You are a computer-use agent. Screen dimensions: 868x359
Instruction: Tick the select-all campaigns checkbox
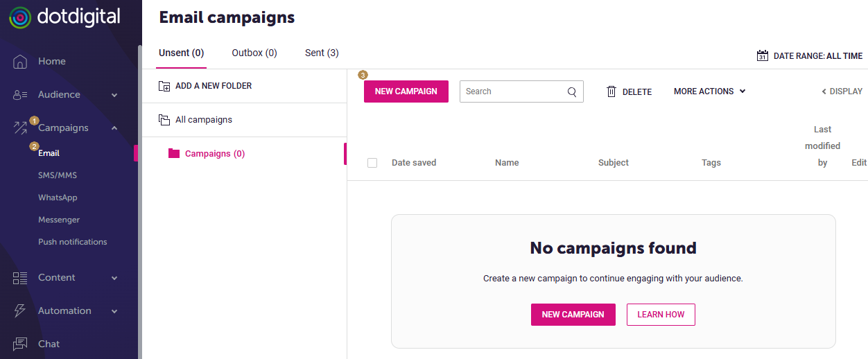(x=372, y=163)
